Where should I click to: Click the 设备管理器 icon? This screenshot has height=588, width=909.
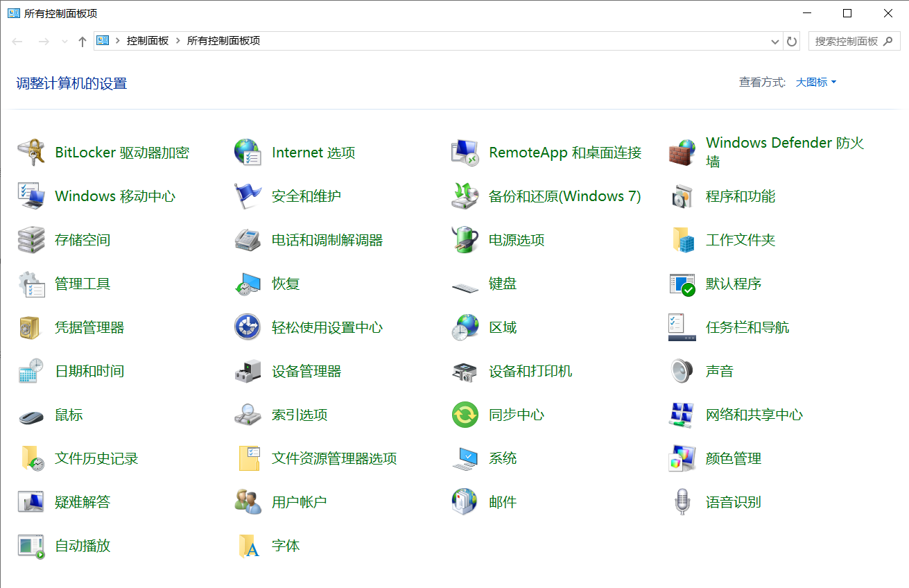click(248, 371)
